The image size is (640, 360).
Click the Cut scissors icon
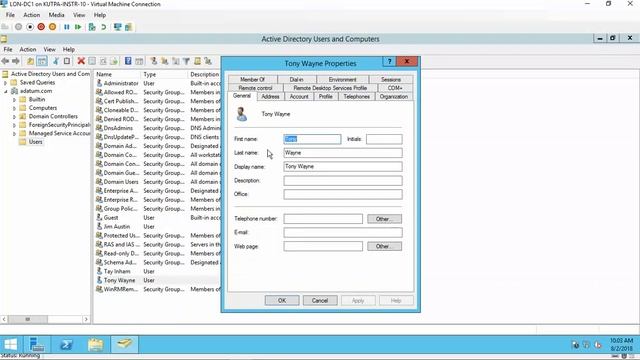(56, 61)
